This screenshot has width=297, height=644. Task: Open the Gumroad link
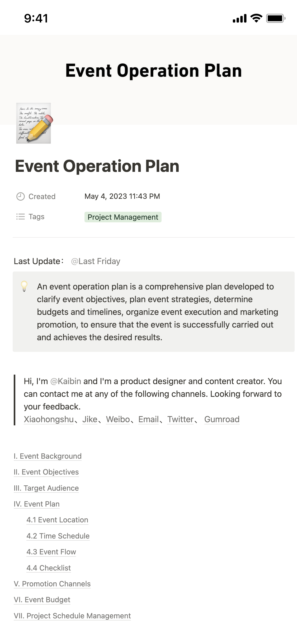pyautogui.click(x=222, y=419)
